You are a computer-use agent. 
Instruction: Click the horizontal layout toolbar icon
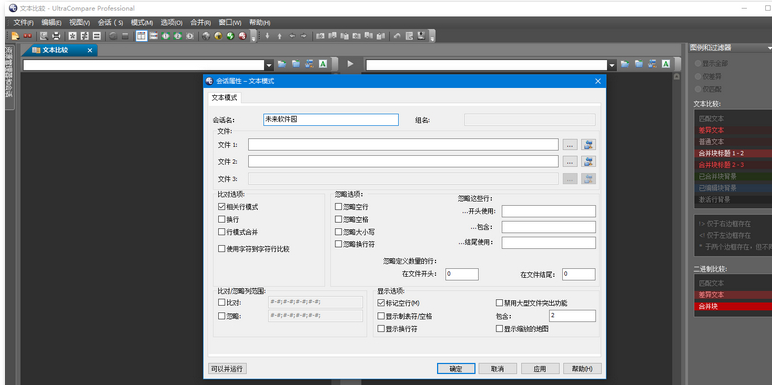pyautogui.click(x=154, y=35)
